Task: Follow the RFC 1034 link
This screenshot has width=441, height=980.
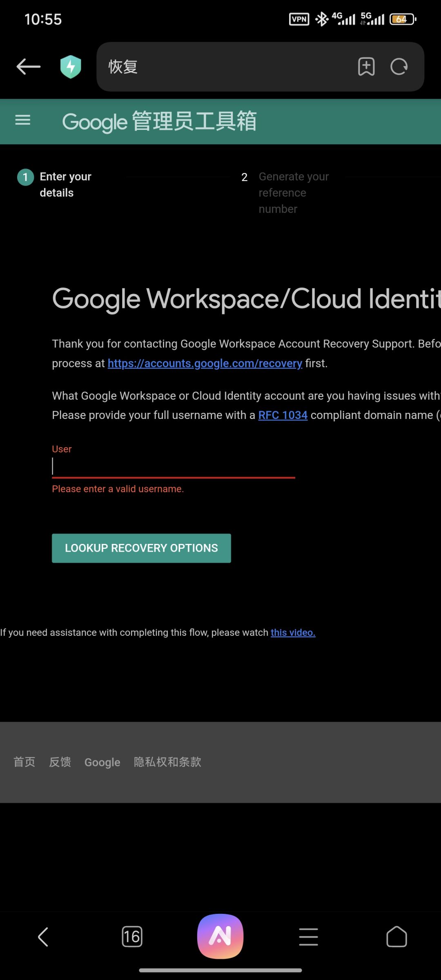Action: coord(283,415)
